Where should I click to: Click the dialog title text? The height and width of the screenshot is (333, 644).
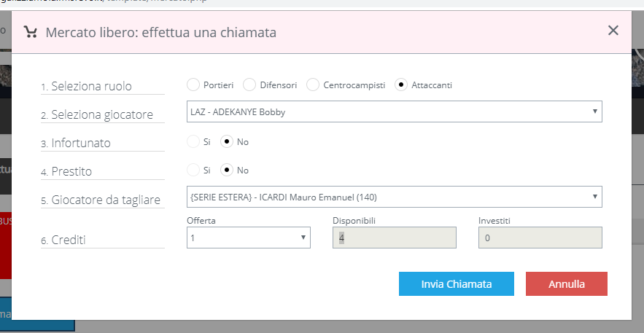pyautogui.click(x=160, y=32)
